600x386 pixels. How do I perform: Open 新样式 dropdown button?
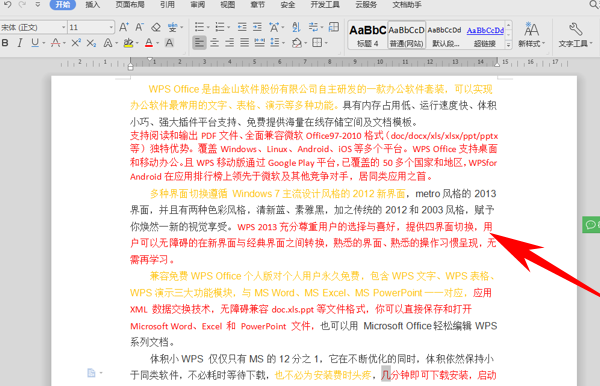(532, 35)
